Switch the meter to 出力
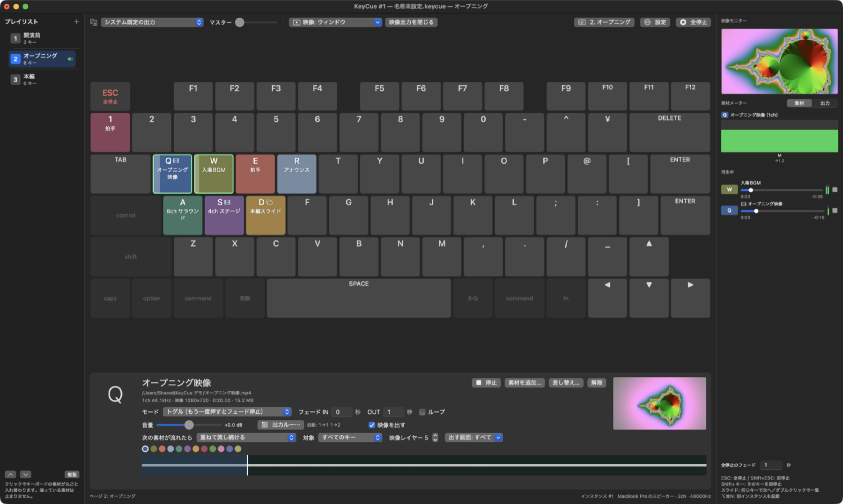 coord(825,103)
